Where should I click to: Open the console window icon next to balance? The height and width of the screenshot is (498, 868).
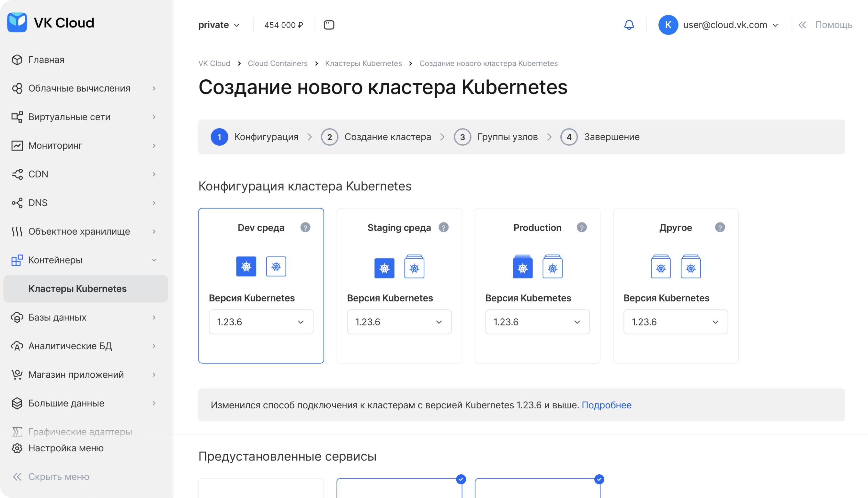point(329,25)
